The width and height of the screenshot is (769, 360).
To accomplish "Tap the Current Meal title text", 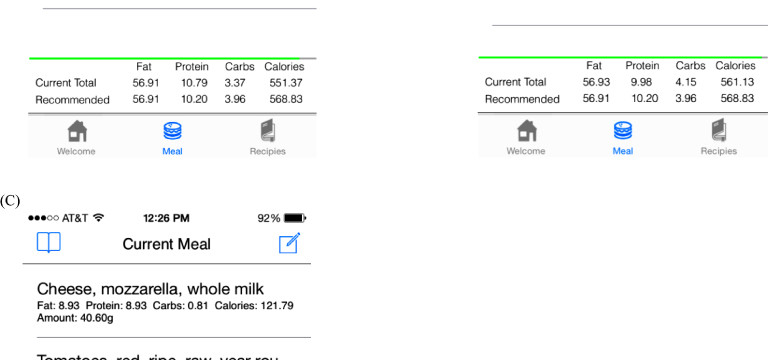I will 167,244.
